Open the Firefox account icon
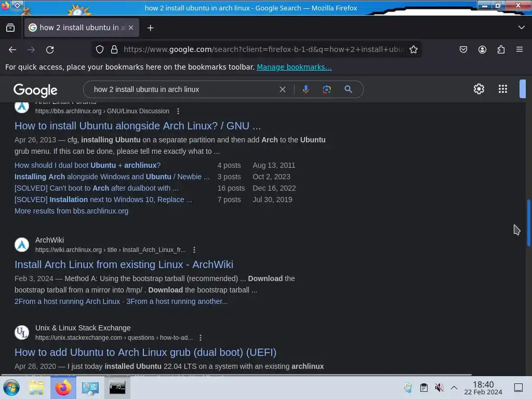 [x=482, y=49]
